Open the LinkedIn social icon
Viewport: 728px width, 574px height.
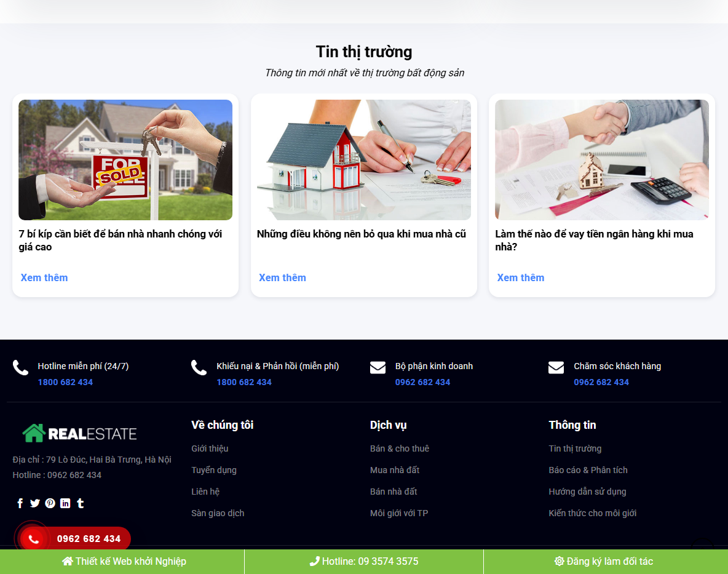point(65,503)
